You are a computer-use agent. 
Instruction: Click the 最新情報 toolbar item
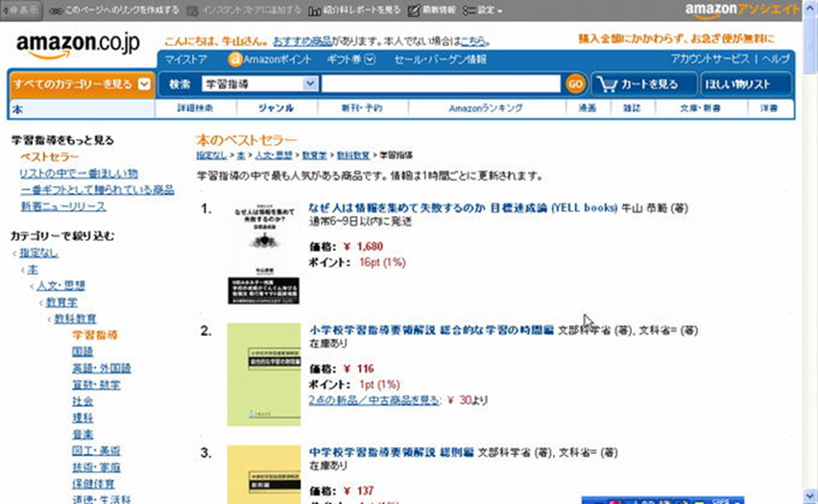tap(431, 10)
